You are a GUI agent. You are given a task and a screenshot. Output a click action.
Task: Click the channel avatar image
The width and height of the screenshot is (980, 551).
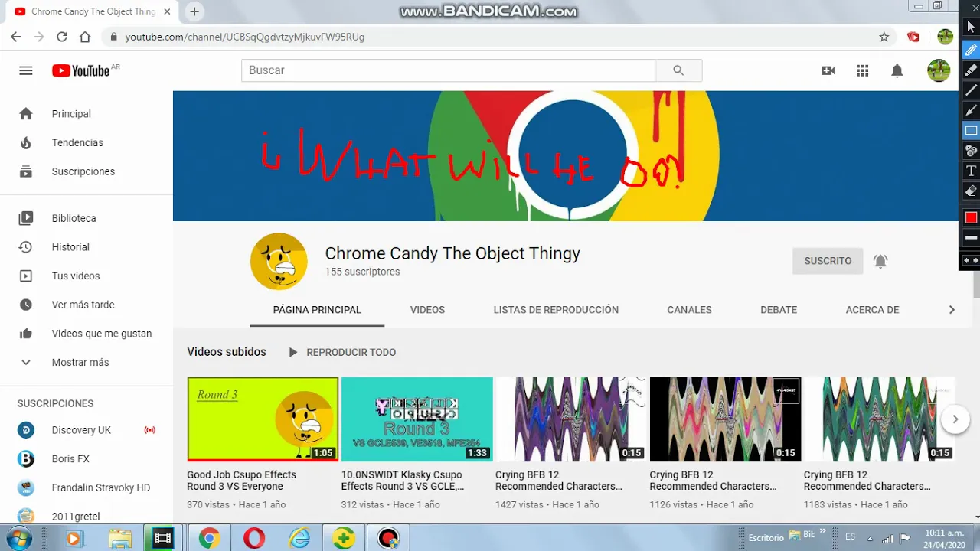tap(279, 262)
